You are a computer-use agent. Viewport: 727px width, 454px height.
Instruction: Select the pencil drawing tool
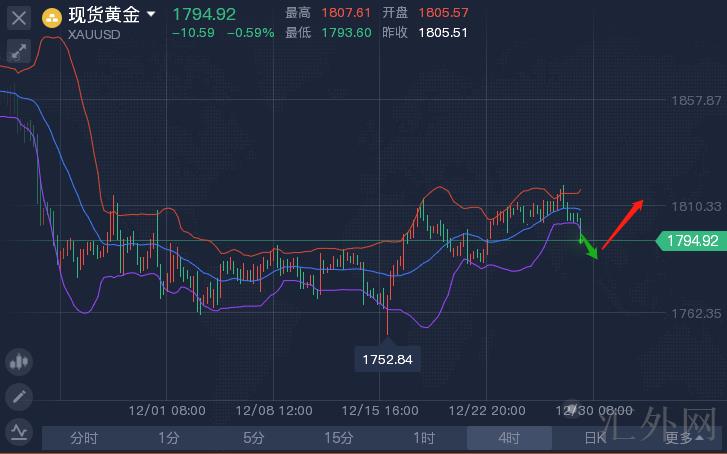[19, 397]
